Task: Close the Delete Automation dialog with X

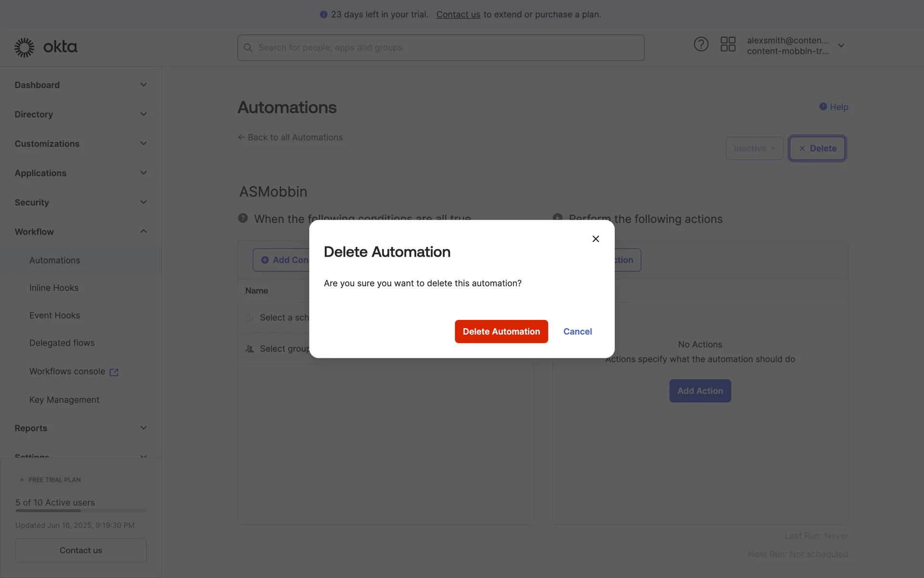Action: tap(595, 239)
